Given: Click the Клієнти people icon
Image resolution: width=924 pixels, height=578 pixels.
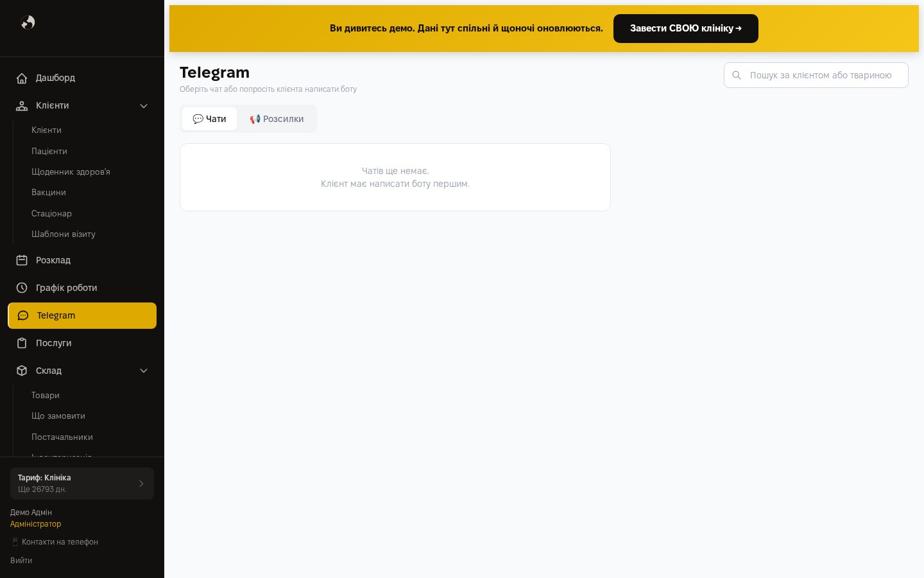Looking at the screenshot, I should pos(22,106).
